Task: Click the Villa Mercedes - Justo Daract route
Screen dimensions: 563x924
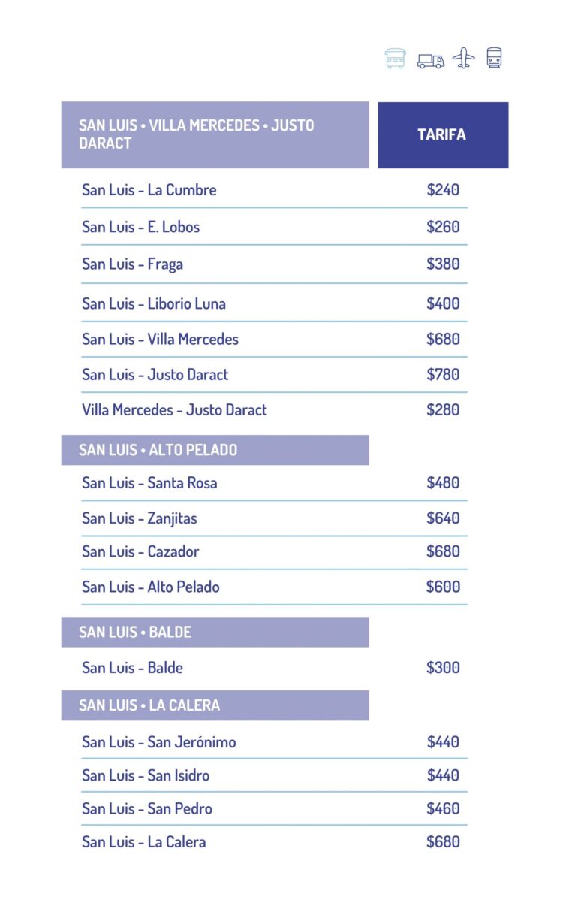Action: point(174,410)
